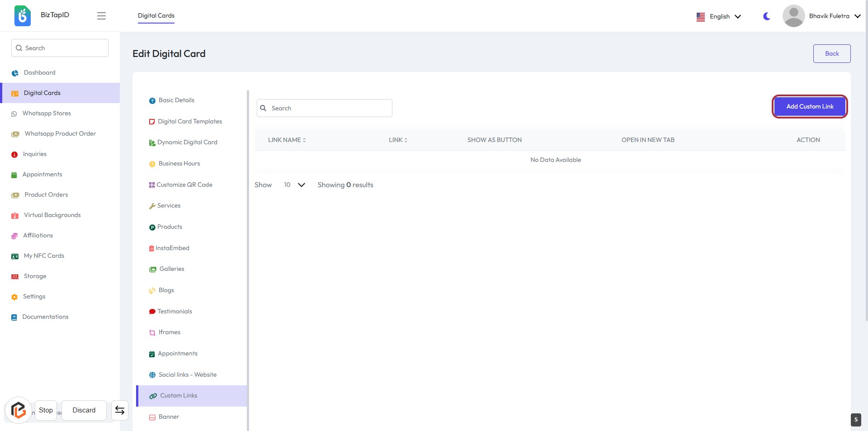Viewport: 868px width, 431px height.
Task: Collapse sidebar with hamburger menu icon
Action: tap(101, 16)
